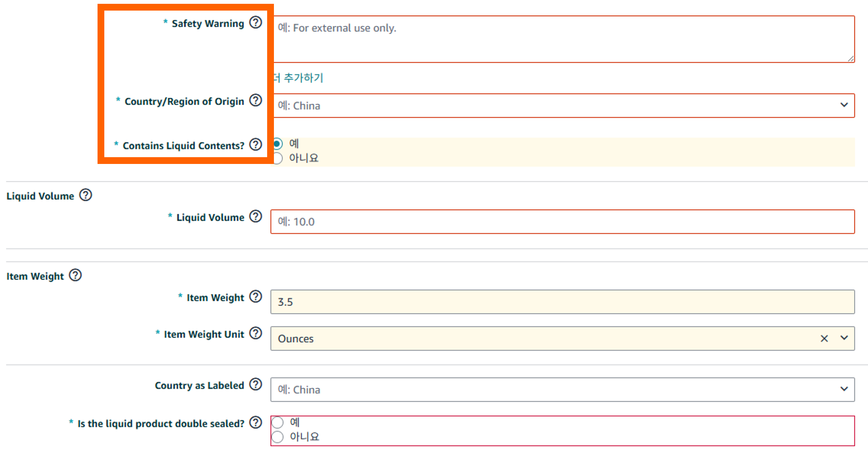
Task: Click the 더 추가하기 link
Action: [299, 78]
